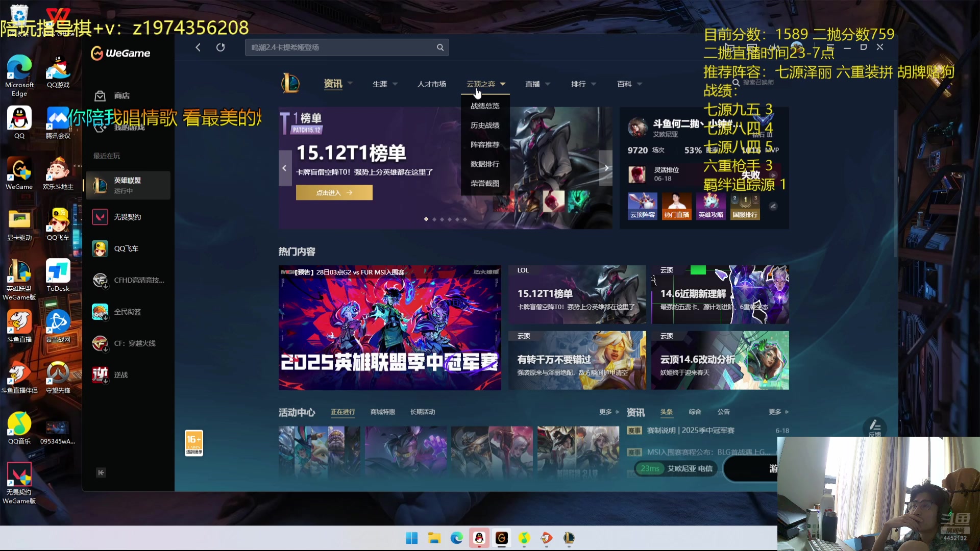This screenshot has height=551, width=980.
Task: Open the 斗鱼直播 desktop shortcut
Action: click(x=19, y=326)
